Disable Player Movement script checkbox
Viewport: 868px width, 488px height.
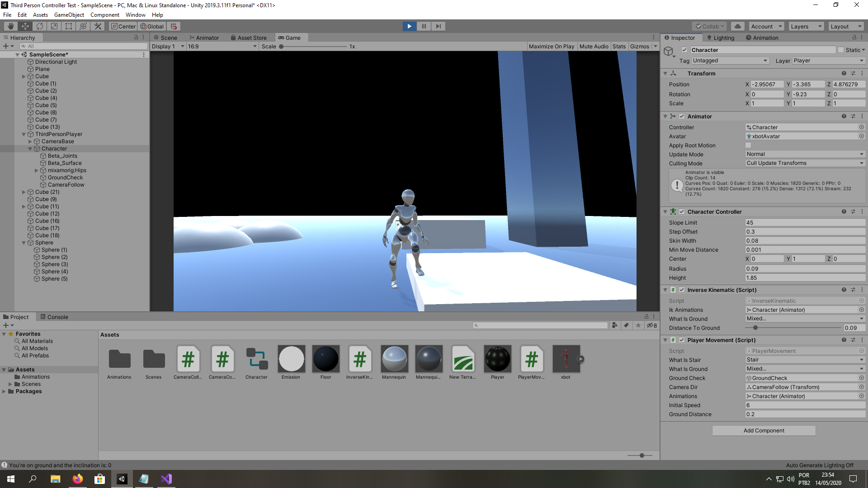coord(682,340)
